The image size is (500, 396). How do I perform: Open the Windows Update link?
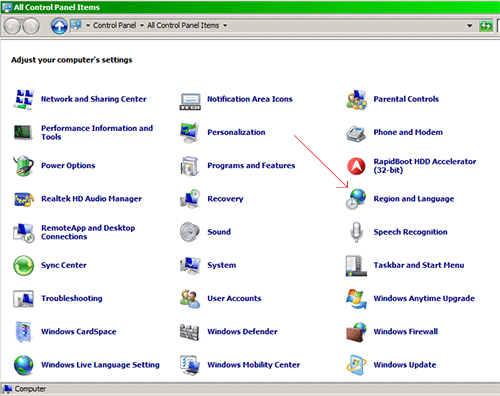[405, 365]
